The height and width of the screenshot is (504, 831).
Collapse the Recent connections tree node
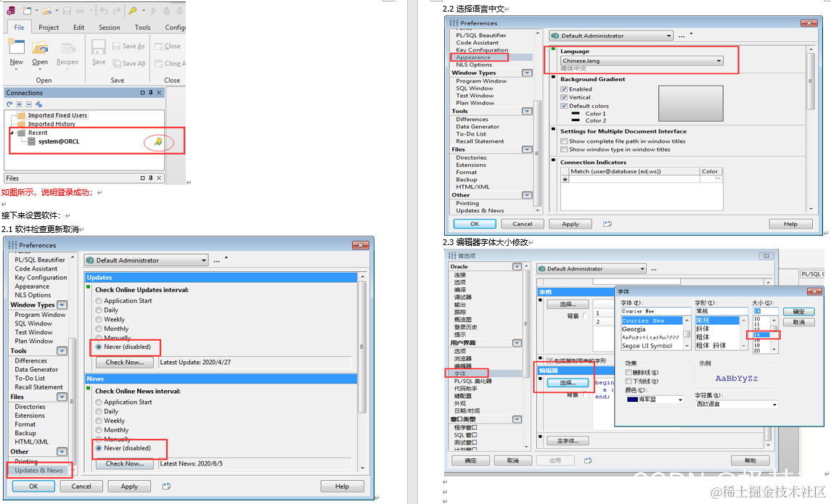pyautogui.click(x=12, y=133)
